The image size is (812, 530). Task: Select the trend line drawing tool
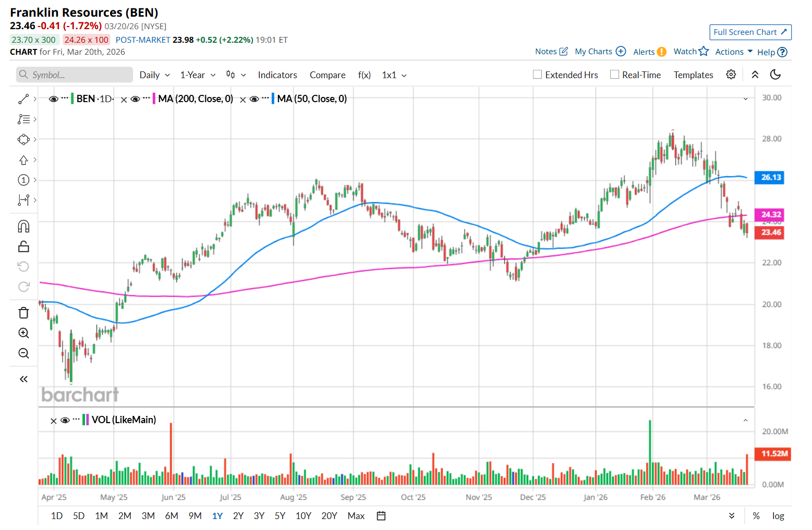click(23, 99)
